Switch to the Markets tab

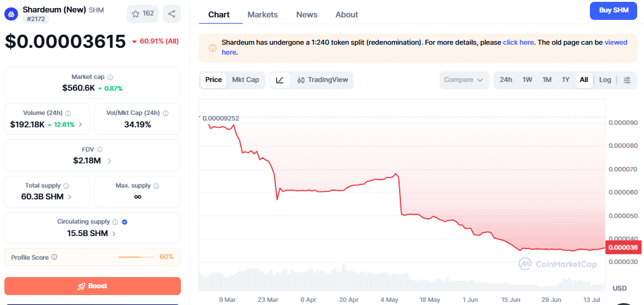[x=262, y=15]
